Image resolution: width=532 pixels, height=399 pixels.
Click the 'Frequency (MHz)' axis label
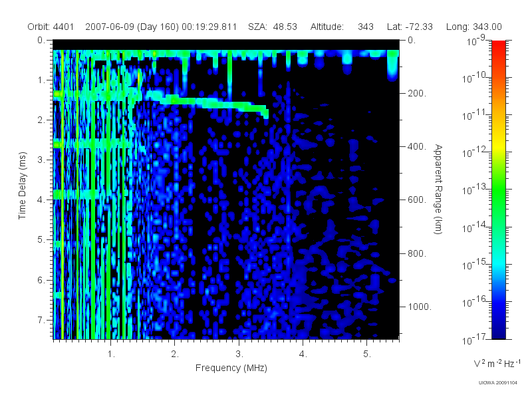pos(231,368)
